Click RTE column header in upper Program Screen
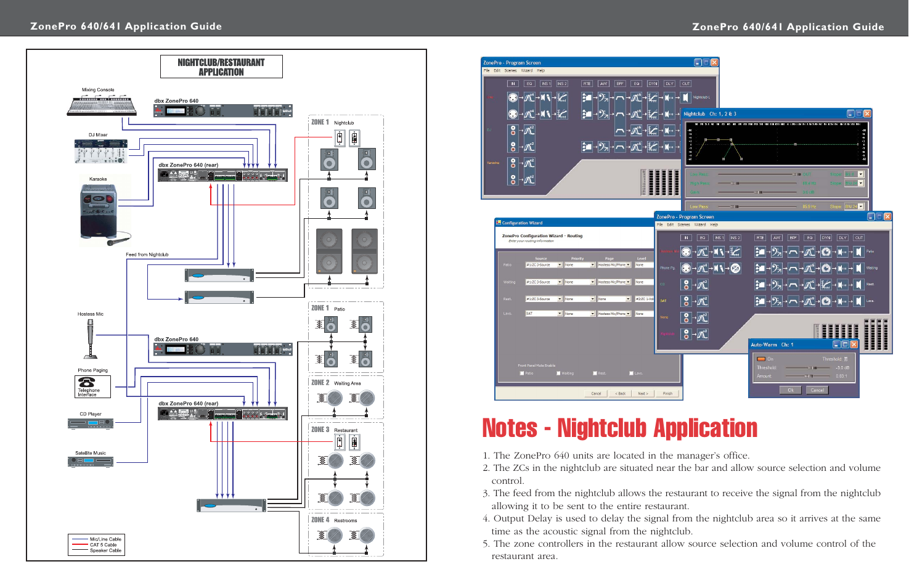This screenshot has width=909, height=588. pyautogui.click(x=587, y=84)
